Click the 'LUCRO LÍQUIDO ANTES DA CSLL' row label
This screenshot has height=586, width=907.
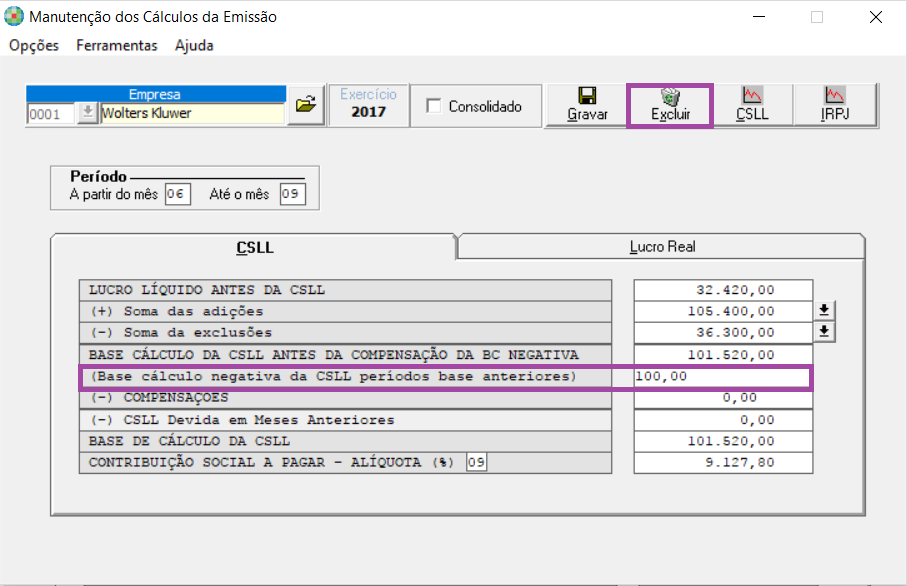pyautogui.click(x=345, y=290)
